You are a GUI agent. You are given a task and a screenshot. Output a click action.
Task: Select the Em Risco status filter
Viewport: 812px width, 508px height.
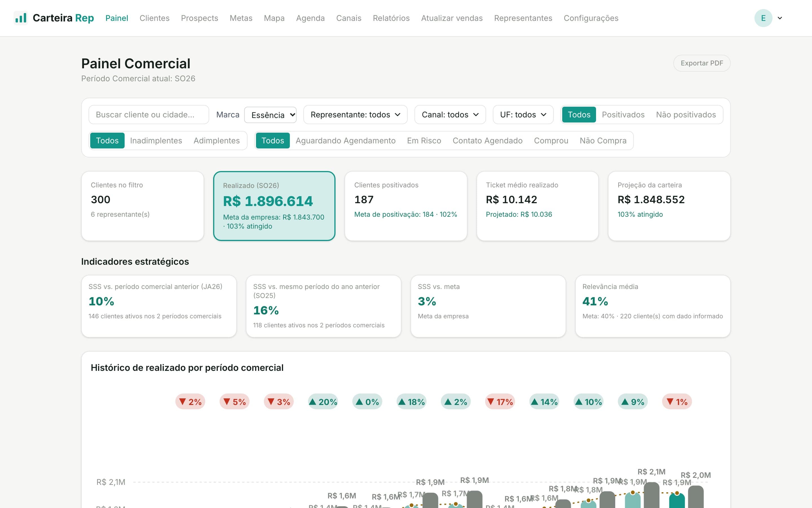pos(424,141)
